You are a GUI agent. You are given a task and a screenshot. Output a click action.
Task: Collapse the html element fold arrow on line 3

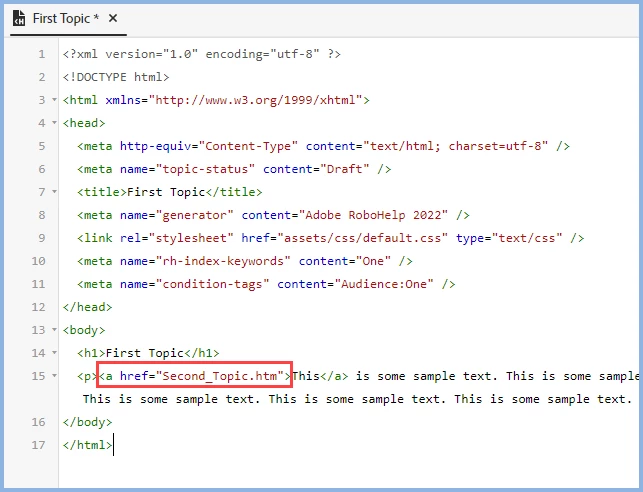pos(54,100)
